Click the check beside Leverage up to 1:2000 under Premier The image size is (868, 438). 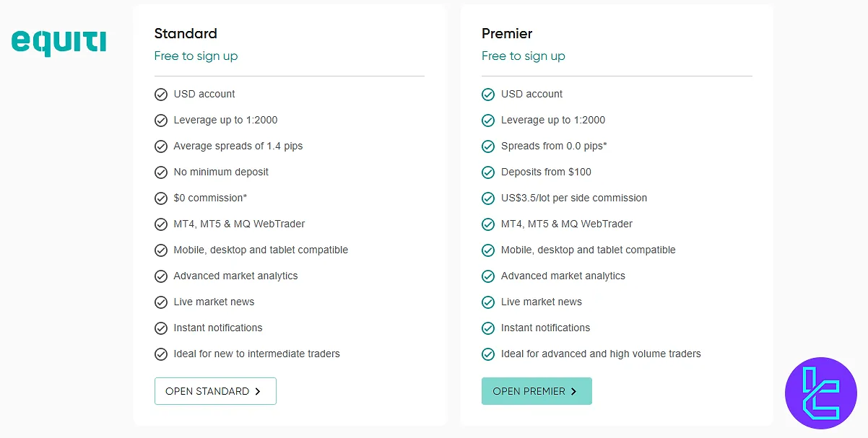488,120
